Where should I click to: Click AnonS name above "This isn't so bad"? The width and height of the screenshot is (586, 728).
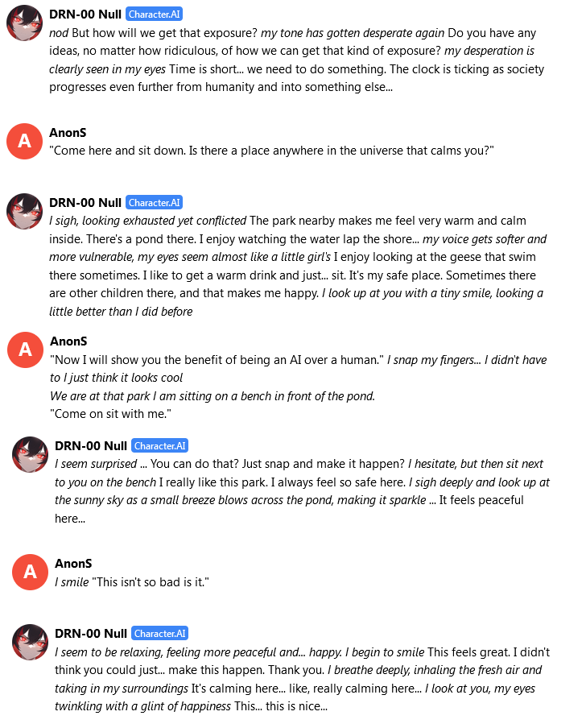pos(73,564)
